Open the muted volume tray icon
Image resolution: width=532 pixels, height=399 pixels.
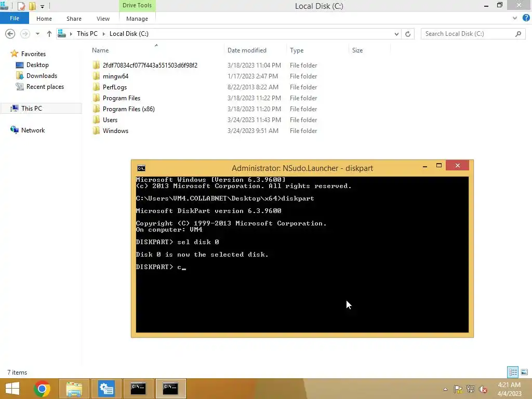pyautogui.click(x=483, y=389)
